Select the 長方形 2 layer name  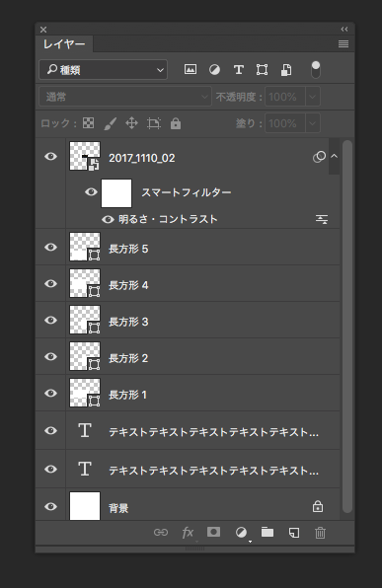pos(128,358)
